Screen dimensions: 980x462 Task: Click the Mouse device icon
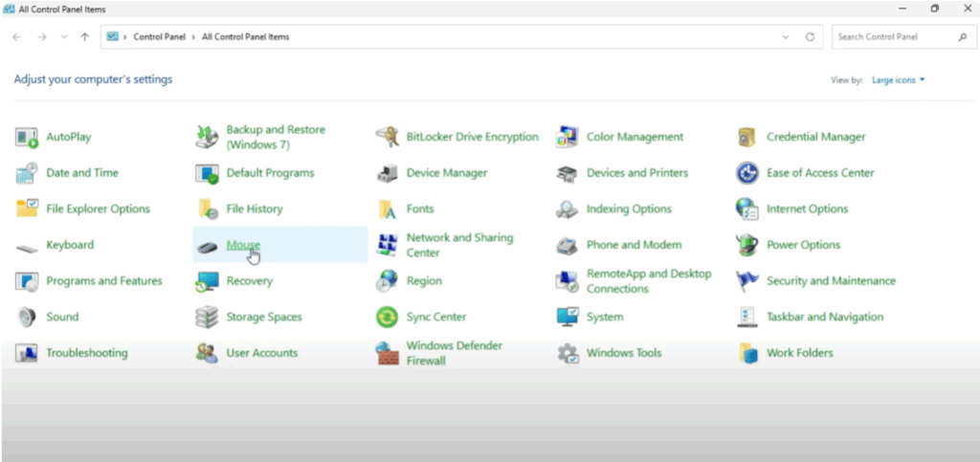coord(207,247)
